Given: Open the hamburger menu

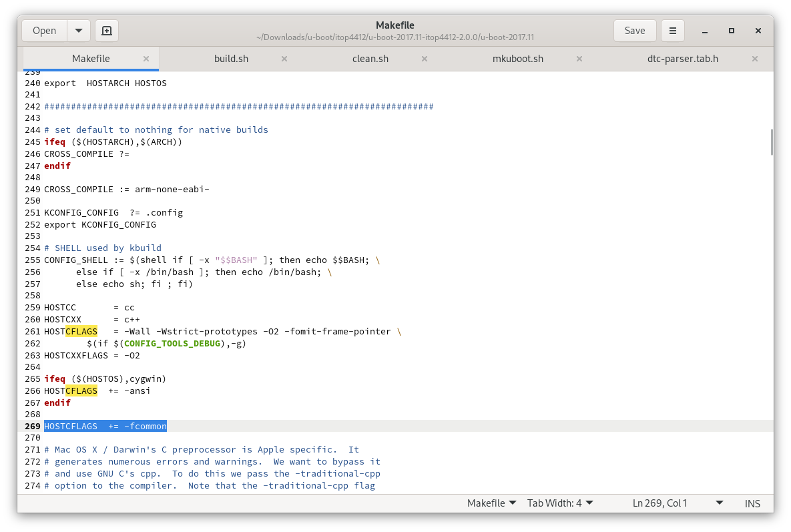Looking at the screenshot, I should coord(672,30).
